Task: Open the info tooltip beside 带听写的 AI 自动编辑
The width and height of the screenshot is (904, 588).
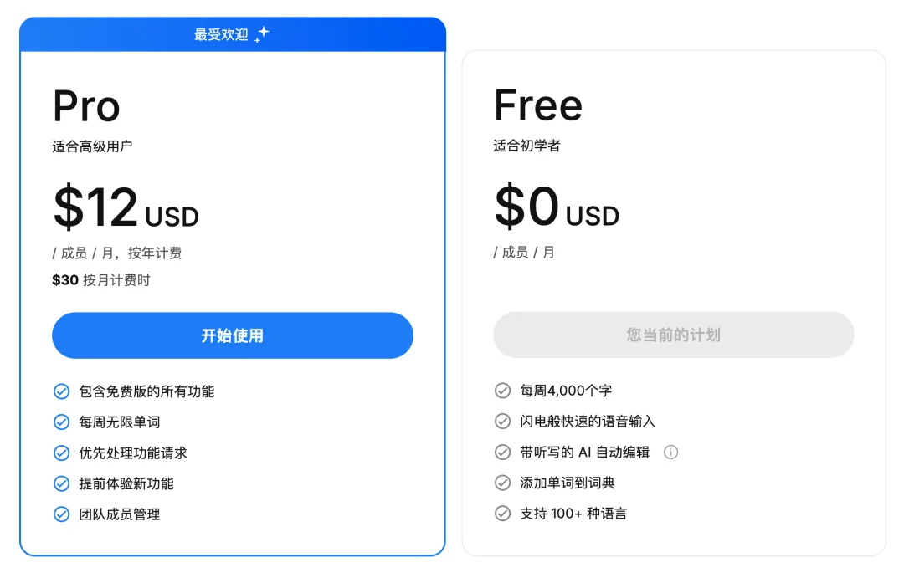Action: [670, 452]
